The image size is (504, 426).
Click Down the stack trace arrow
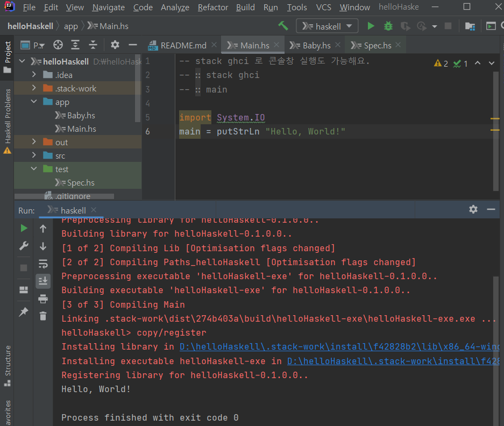pos(43,246)
